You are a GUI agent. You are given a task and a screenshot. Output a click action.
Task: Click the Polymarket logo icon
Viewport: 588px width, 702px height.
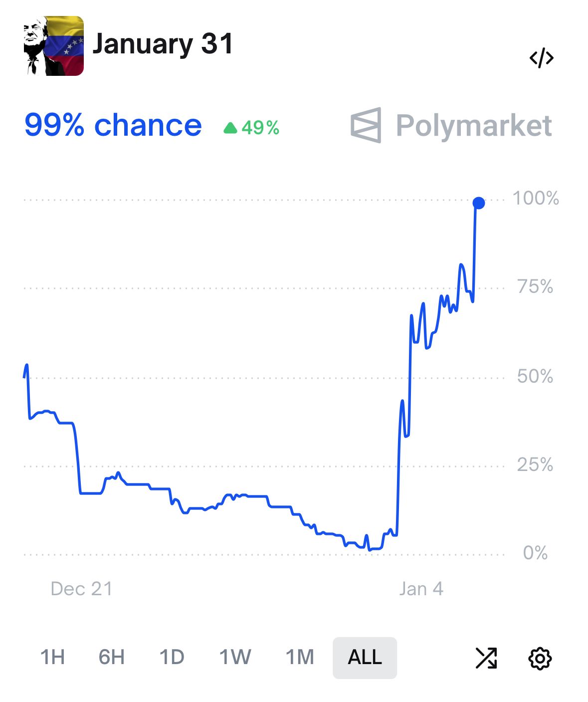(366, 125)
